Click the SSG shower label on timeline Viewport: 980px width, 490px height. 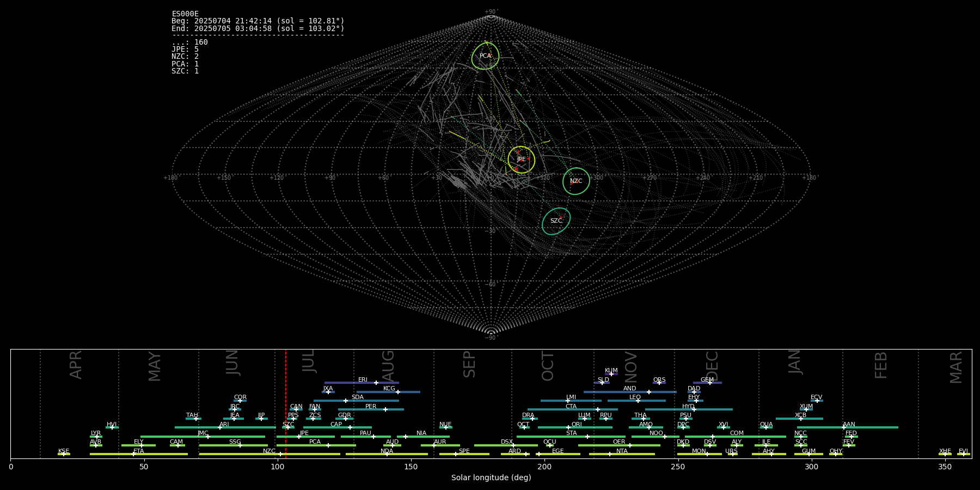click(x=235, y=442)
